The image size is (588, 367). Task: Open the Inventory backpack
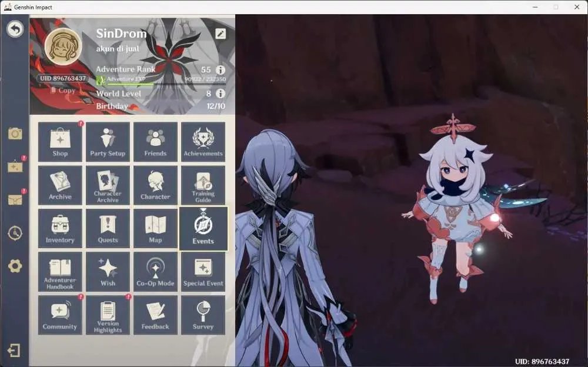60,229
